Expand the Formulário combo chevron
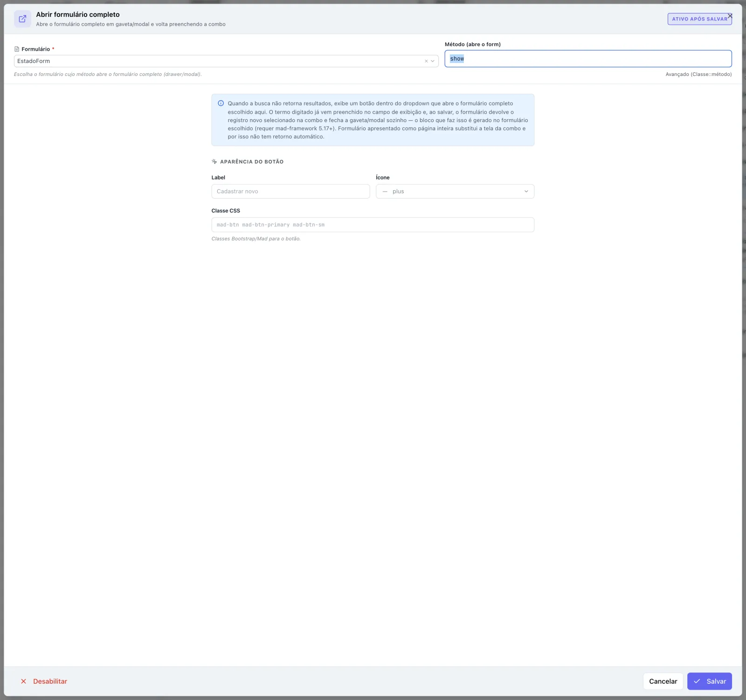Screen dimensions: 746x700 click(x=433, y=61)
